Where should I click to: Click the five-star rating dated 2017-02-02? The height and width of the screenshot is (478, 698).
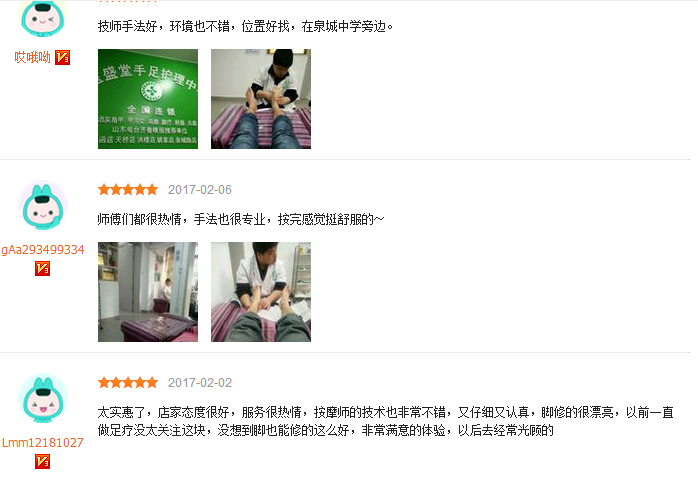tap(128, 383)
